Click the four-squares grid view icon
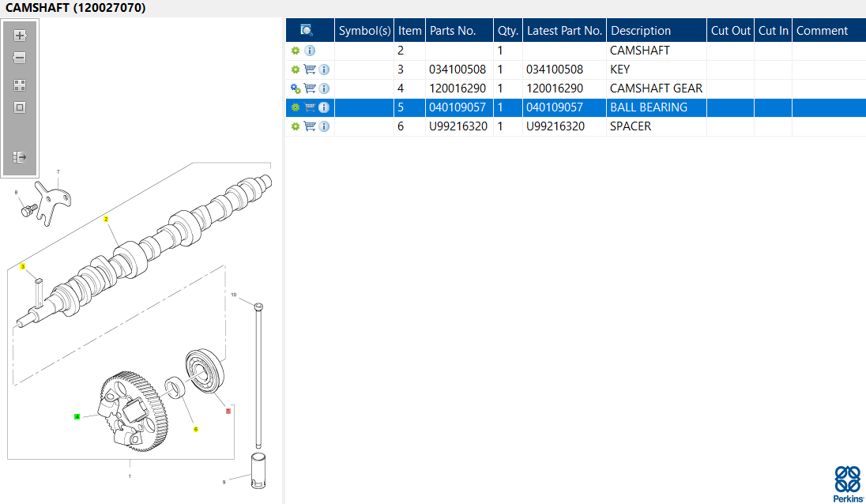The height and width of the screenshot is (504, 866). (20, 85)
